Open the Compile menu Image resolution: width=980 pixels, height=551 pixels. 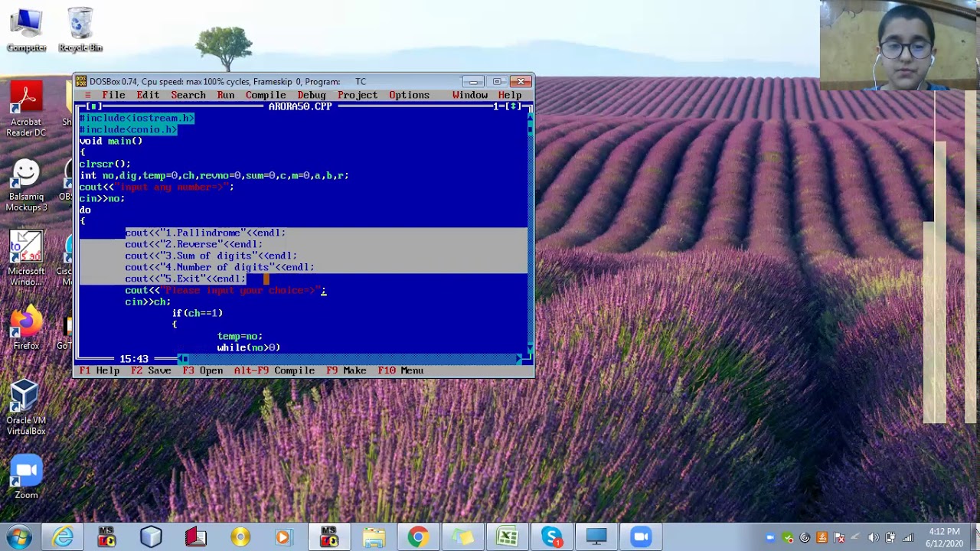266,95
